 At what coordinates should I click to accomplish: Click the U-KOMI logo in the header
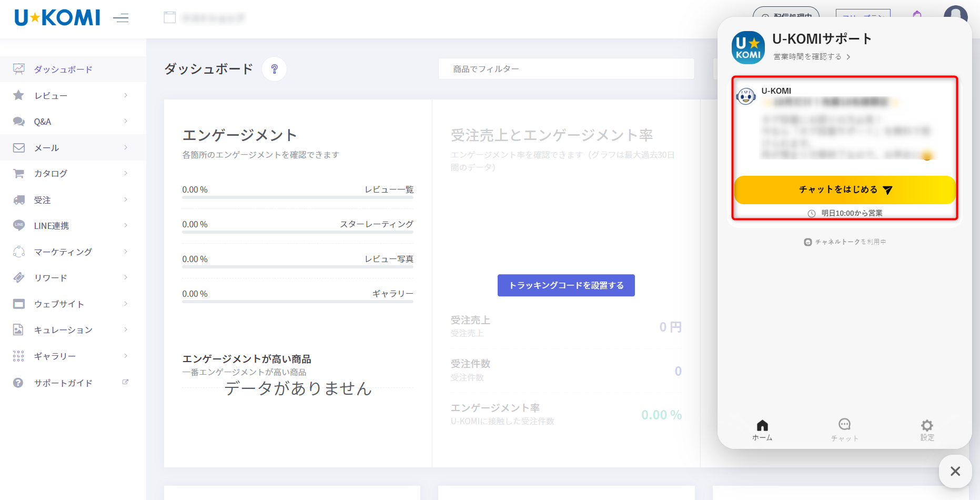click(x=57, y=18)
